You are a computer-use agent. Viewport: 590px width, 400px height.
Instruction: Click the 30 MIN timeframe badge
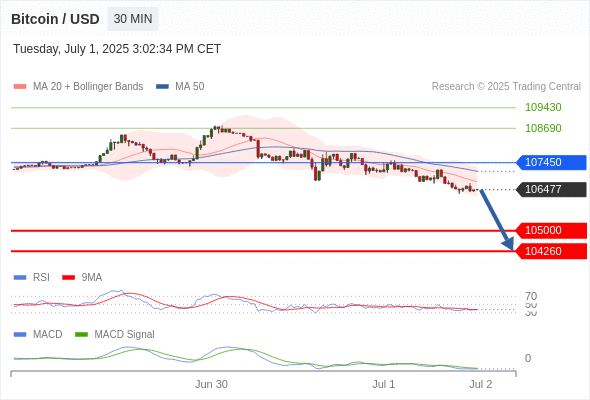pos(133,19)
